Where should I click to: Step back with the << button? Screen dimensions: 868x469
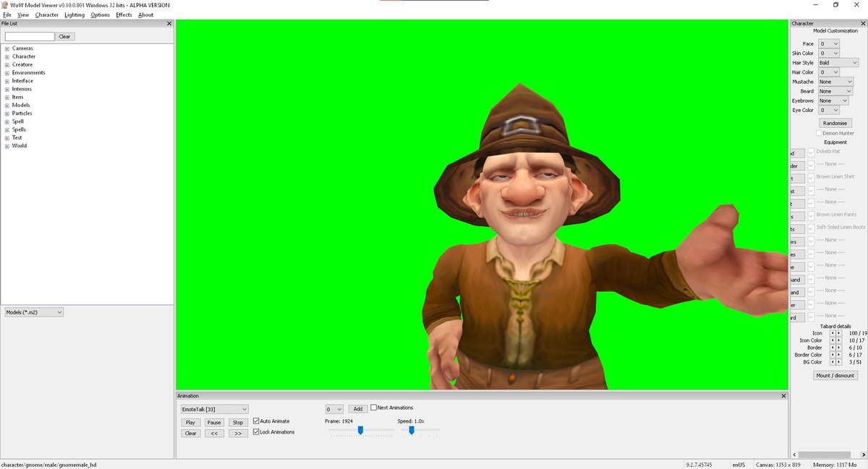point(214,434)
